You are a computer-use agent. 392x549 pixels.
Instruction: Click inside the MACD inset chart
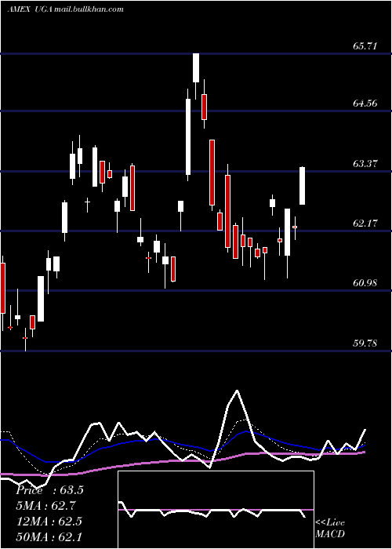click(x=216, y=510)
